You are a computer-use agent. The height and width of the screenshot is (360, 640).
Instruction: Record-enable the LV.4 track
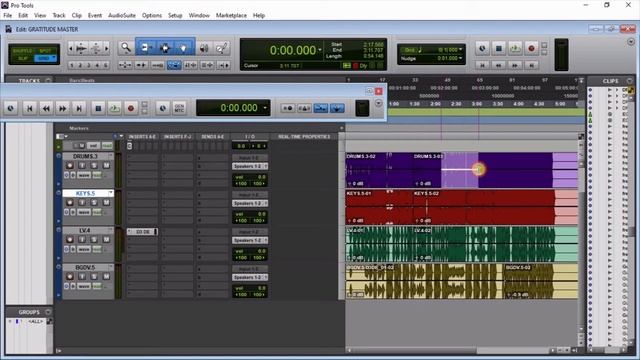coord(69,239)
